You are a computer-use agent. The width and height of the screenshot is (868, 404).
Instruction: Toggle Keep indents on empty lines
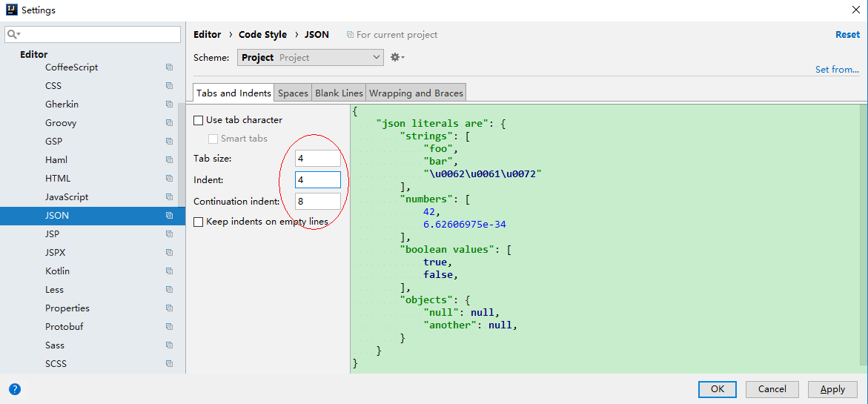[x=198, y=222]
